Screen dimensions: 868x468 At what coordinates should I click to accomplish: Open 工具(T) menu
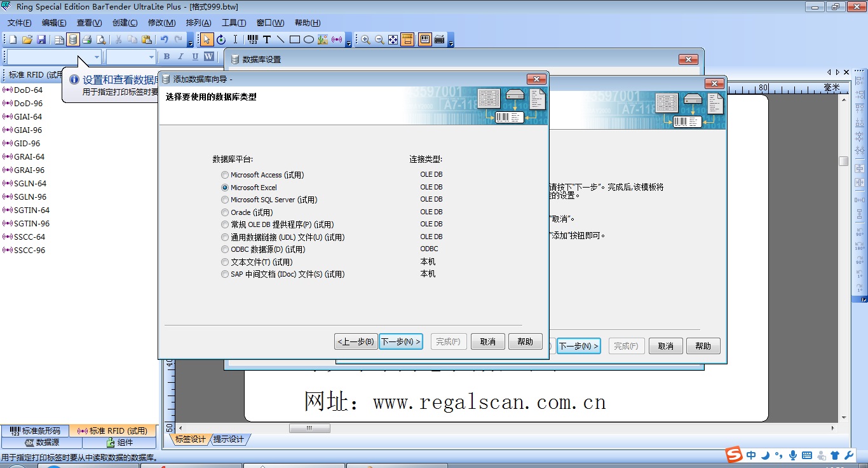pyautogui.click(x=234, y=23)
